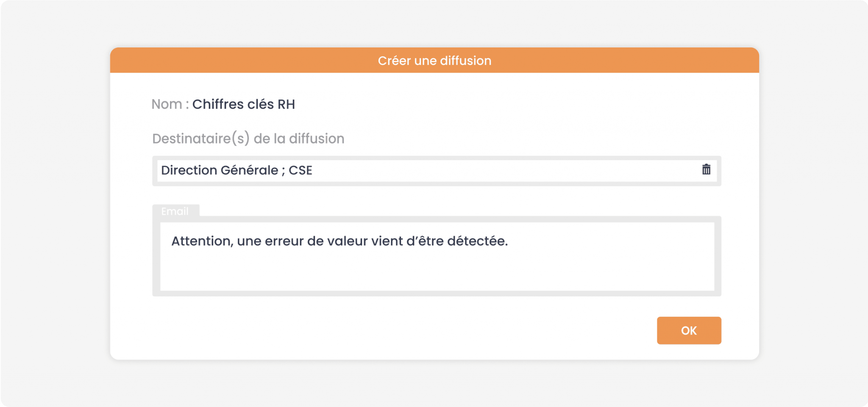Screen dimensions: 868x407
Task: Click the 'Direction Générale' recipient text
Action: [220, 170]
